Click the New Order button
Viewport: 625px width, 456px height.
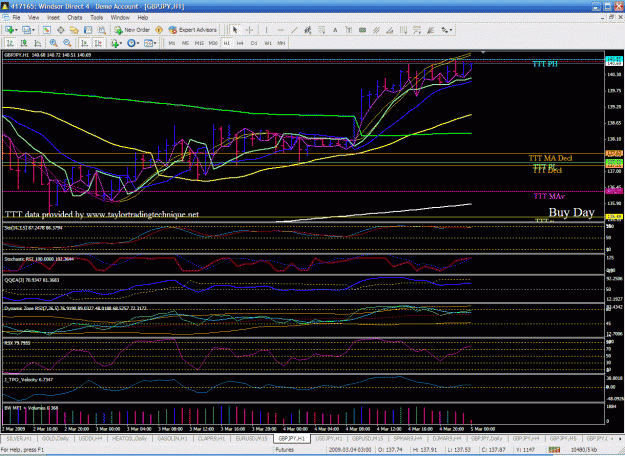click(x=132, y=30)
